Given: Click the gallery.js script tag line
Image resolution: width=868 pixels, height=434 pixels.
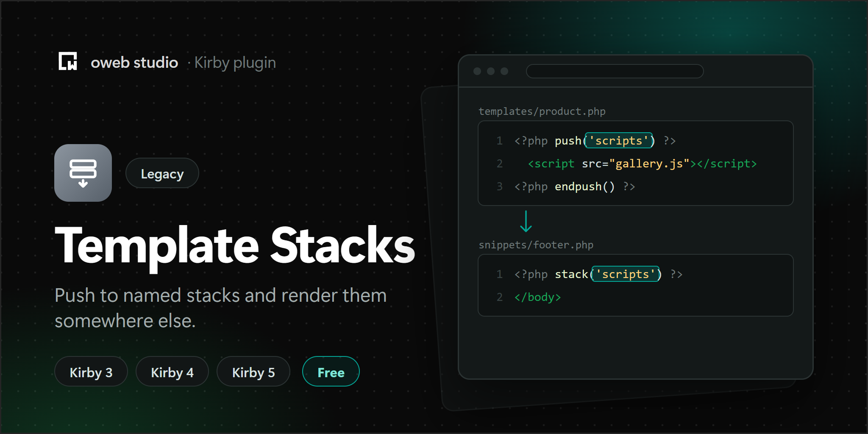Looking at the screenshot, I should (642, 164).
